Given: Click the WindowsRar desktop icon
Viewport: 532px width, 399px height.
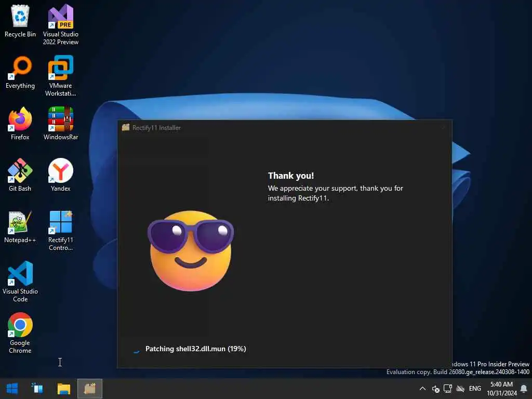Looking at the screenshot, I should pyautogui.click(x=61, y=124).
